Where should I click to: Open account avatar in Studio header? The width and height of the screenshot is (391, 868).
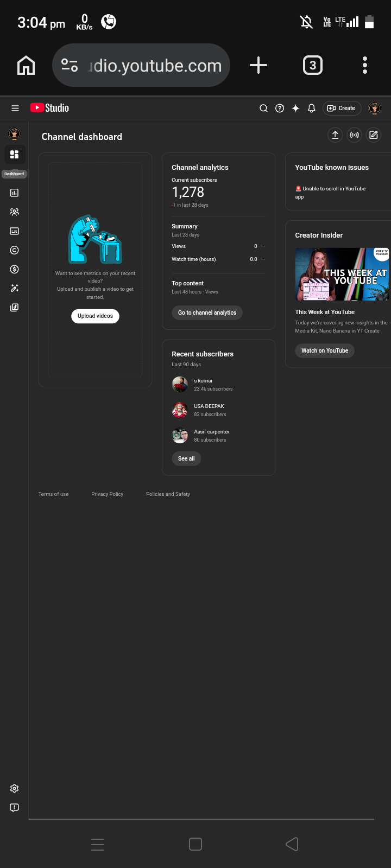pyautogui.click(x=375, y=108)
